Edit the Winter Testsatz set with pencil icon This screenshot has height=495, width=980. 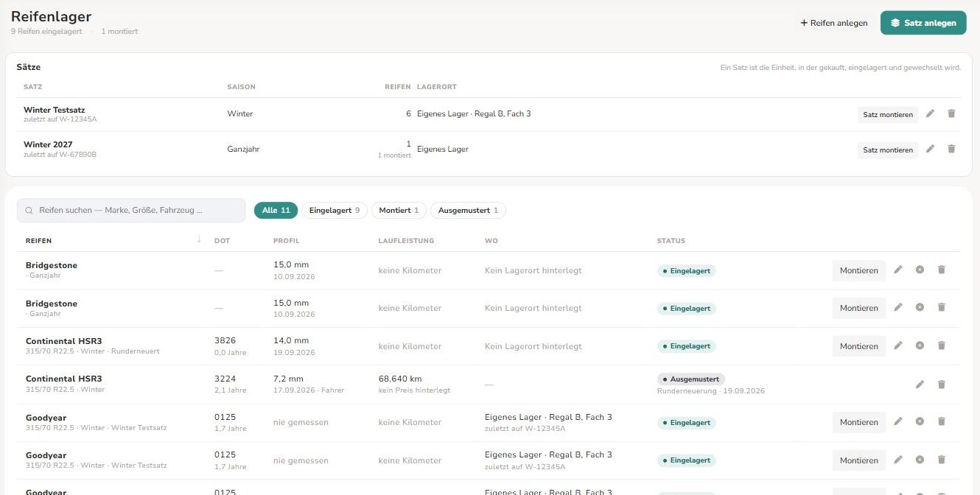tap(930, 113)
